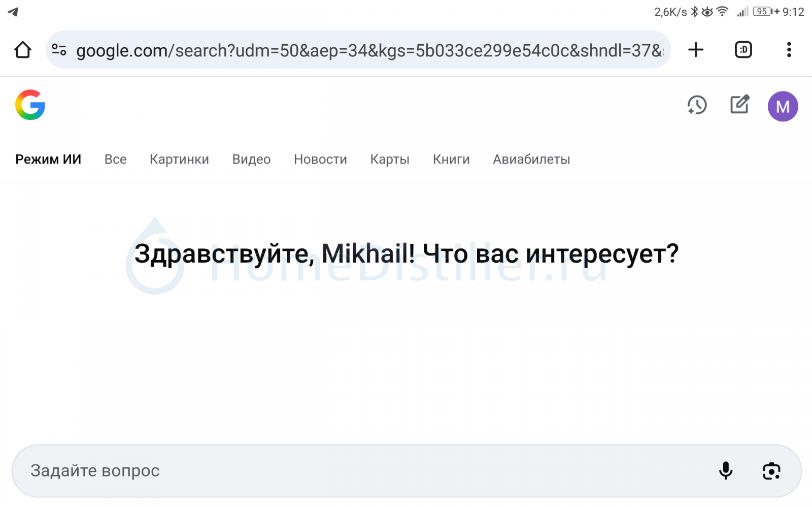Click the Google logo
The width and height of the screenshot is (812, 508).
point(30,105)
